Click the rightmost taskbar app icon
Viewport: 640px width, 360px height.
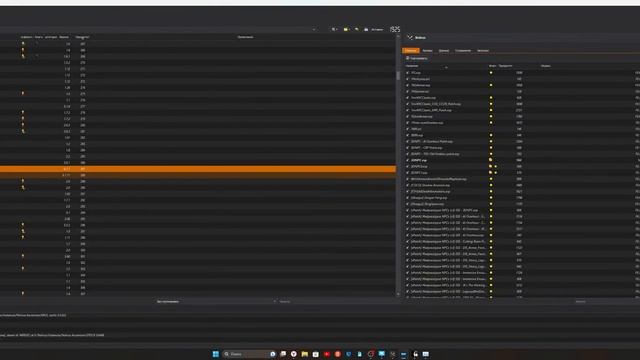click(x=425, y=354)
